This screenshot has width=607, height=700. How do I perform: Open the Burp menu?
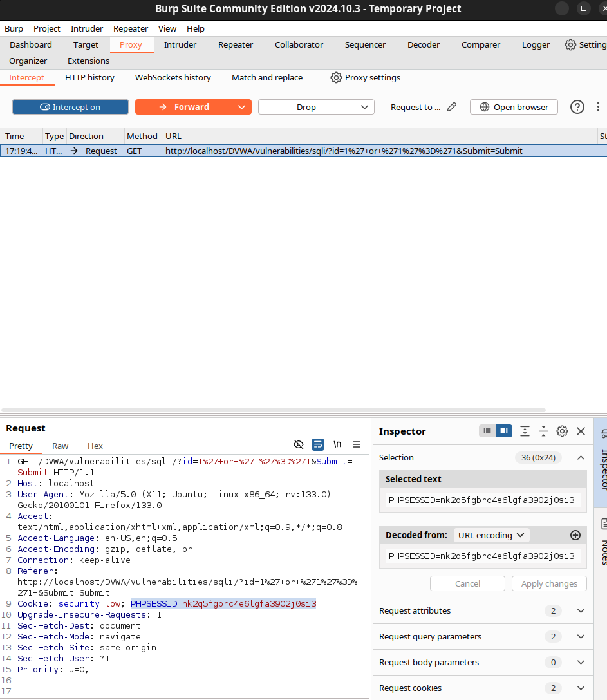pos(14,28)
